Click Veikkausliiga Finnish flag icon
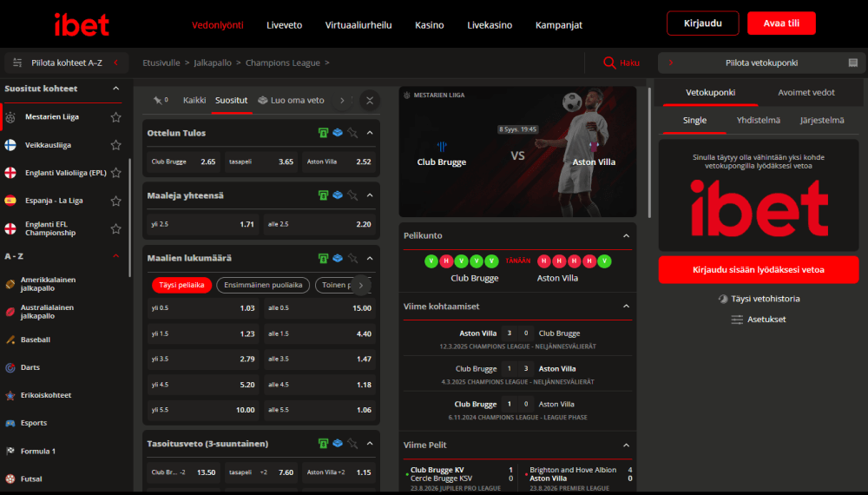The width and height of the screenshot is (868, 495). pyautogui.click(x=10, y=145)
